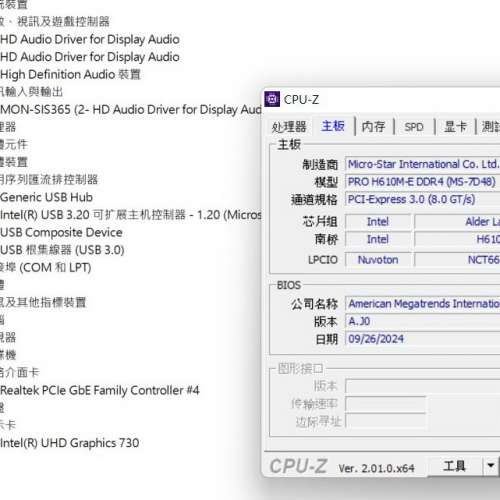Image resolution: width=500 pixels, height=500 pixels.
Task: Select first HD Audio Driver for Display Audio
Action: (x=90, y=39)
